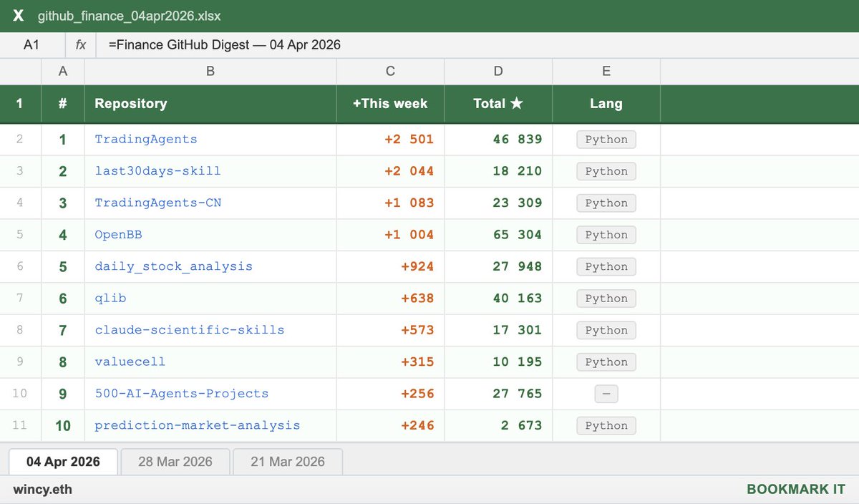The width and height of the screenshot is (859, 504).
Task: Select column header C
Action: coord(389,71)
